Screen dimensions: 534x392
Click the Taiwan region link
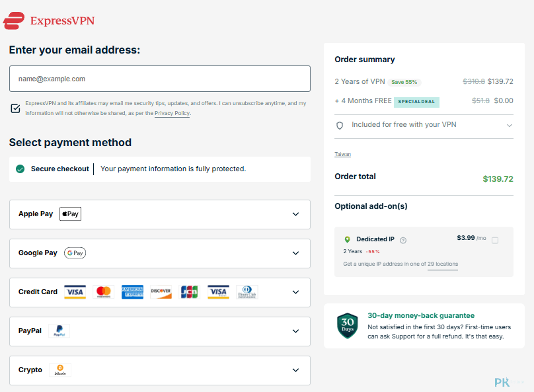point(342,154)
